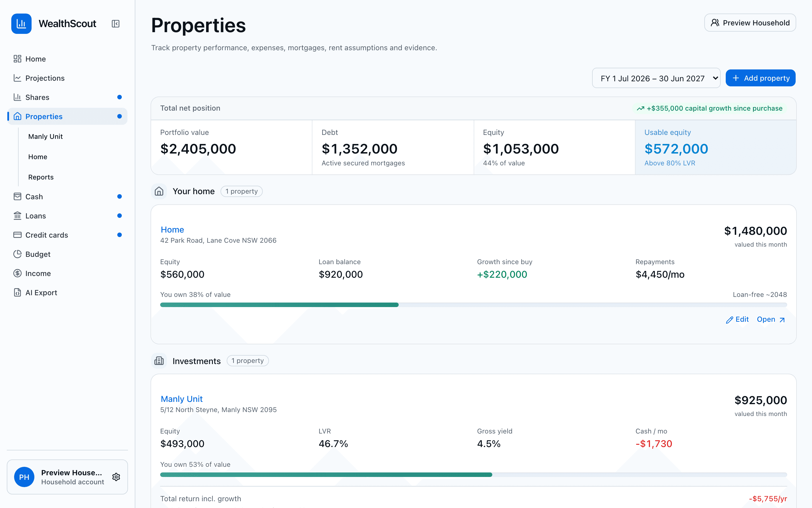This screenshot has height=508, width=812.
Task: Open the financial year dropdown
Action: point(656,78)
